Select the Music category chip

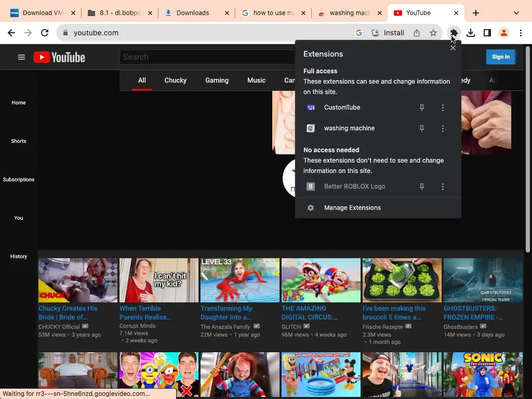pos(257,81)
